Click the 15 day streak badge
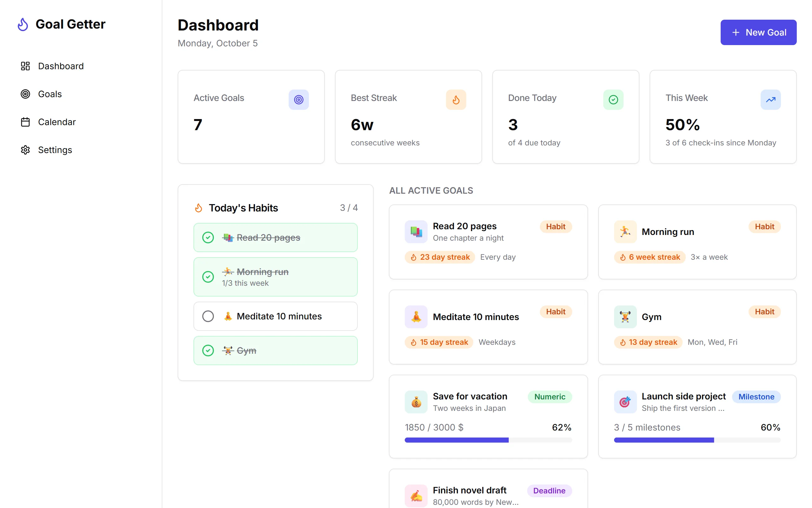Screen dimensions: 812x508 click(x=439, y=342)
